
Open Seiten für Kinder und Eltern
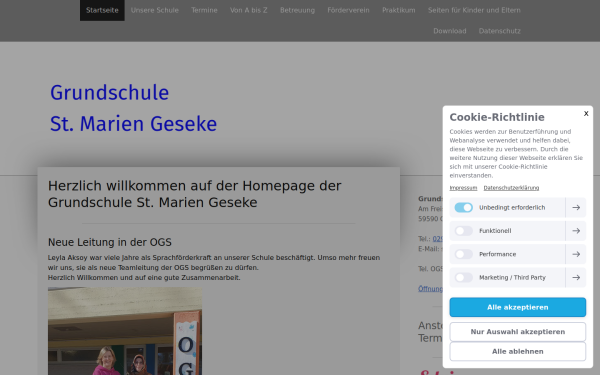474,10
